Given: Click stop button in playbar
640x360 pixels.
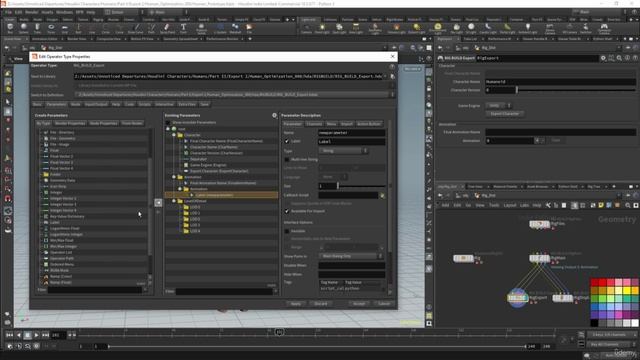Looking at the screenshot, I should pyautogui.click(x=27, y=335).
